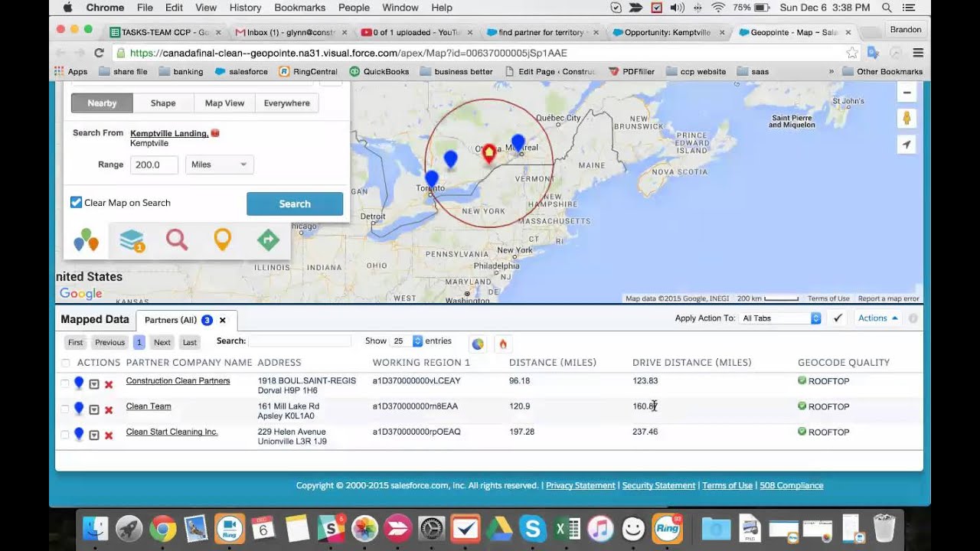Click the map locate-me arrow icon
Image resolution: width=980 pixels, height=551 pixels.
[906, 145]
